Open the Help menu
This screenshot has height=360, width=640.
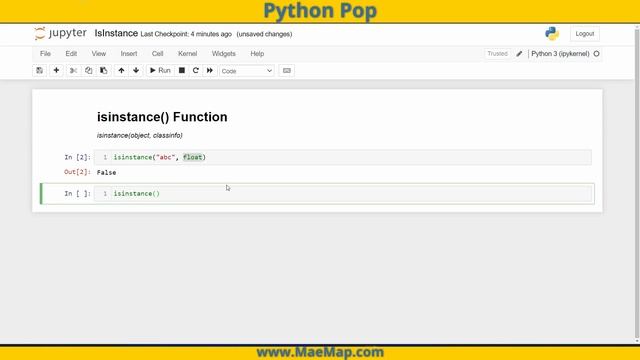(x=257, y=53)
